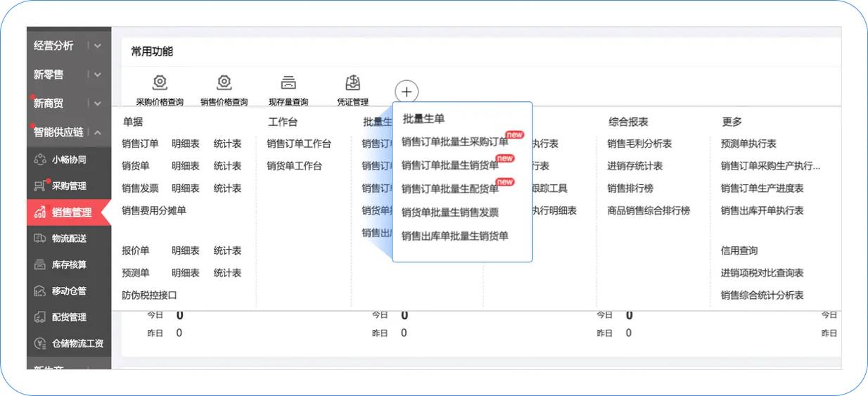Screen dimensions: 868x396
Task: Open the 凭证管理 shortcut icon
Action: coord(352,82)
